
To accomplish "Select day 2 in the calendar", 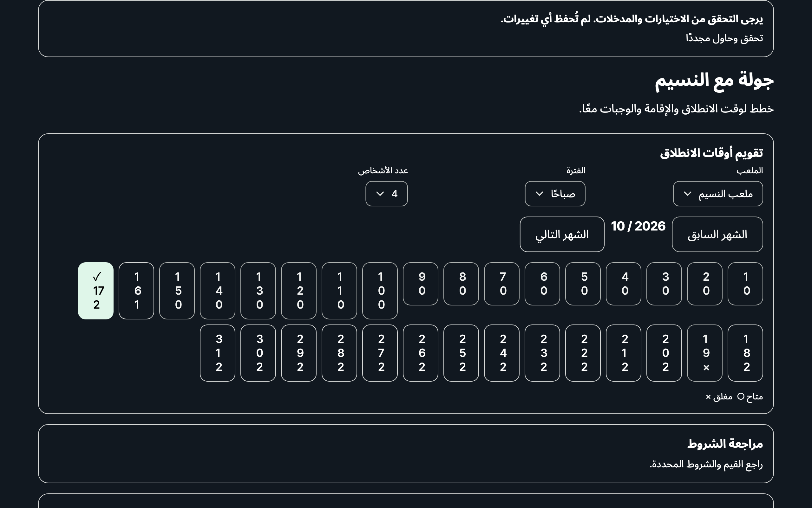I will click(704, 284).
